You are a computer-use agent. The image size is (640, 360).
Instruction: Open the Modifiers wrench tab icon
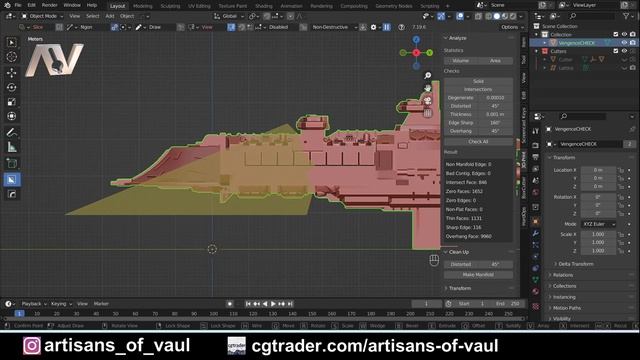coord(535,233)
